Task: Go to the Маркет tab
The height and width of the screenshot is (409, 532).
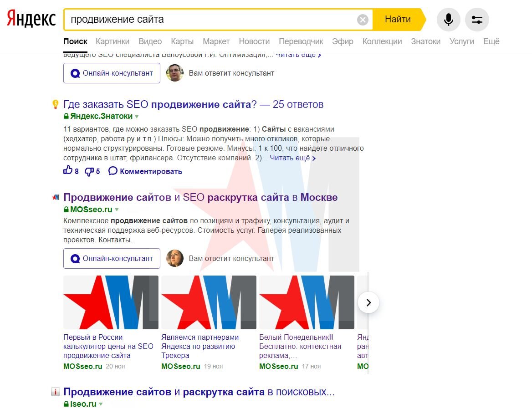Action: pos(216,41)
